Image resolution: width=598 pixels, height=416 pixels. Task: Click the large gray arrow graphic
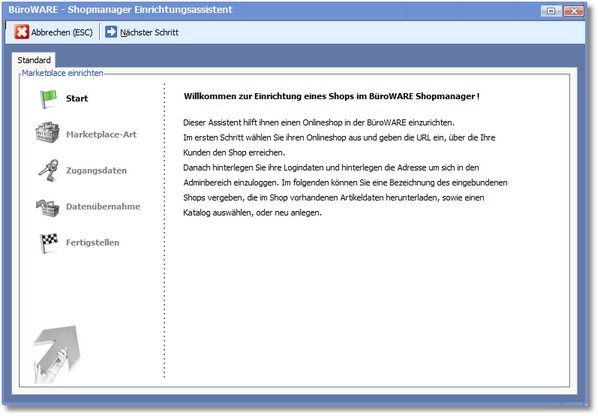tap(57, 354)
